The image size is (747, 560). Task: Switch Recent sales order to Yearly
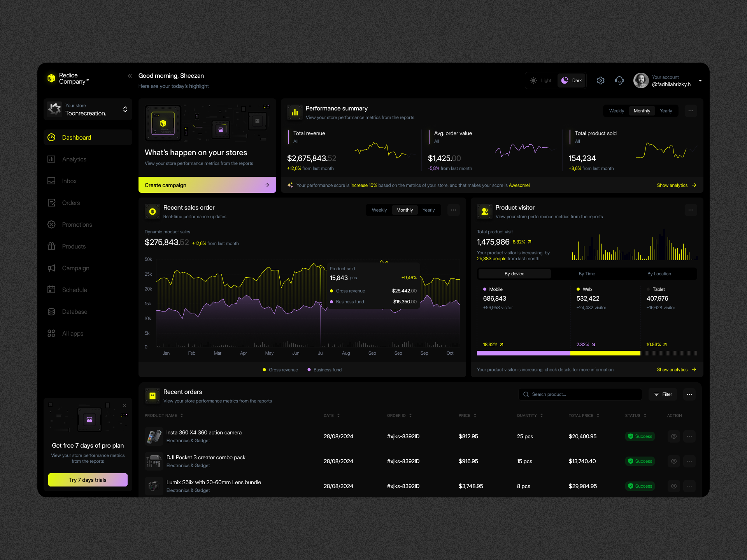428,210
